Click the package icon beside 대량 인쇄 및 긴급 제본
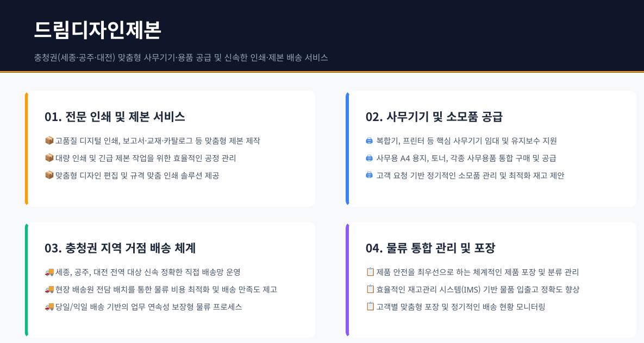 coord(49,158)
